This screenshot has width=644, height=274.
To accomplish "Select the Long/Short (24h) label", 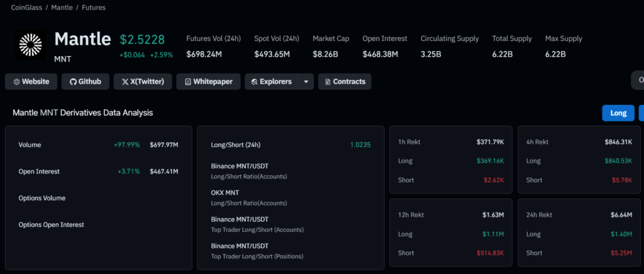I will tap(236, 145).
